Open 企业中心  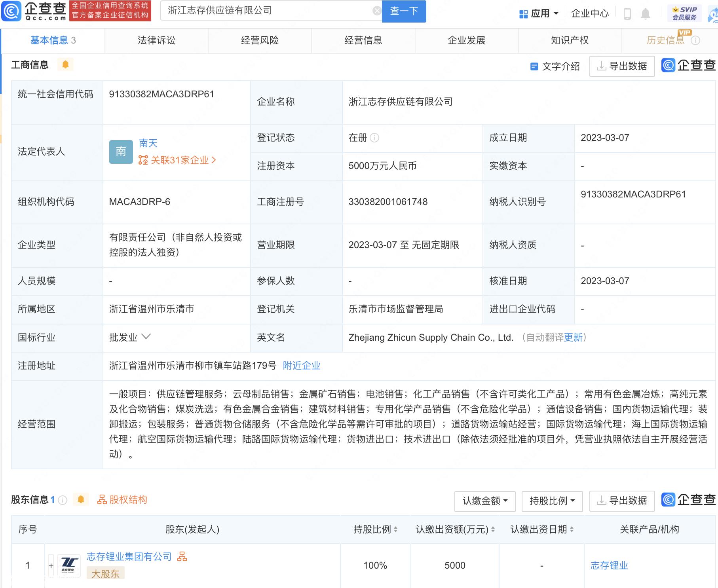590,14
